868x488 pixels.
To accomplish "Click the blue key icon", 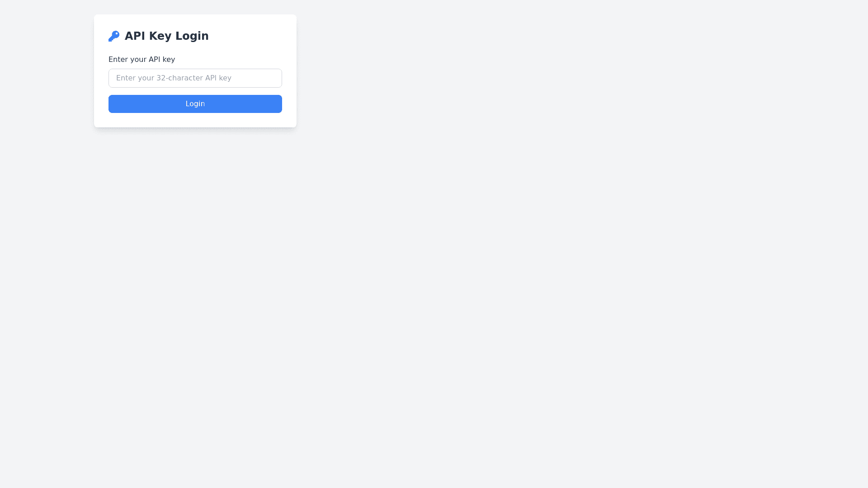I will coord(114,36).
